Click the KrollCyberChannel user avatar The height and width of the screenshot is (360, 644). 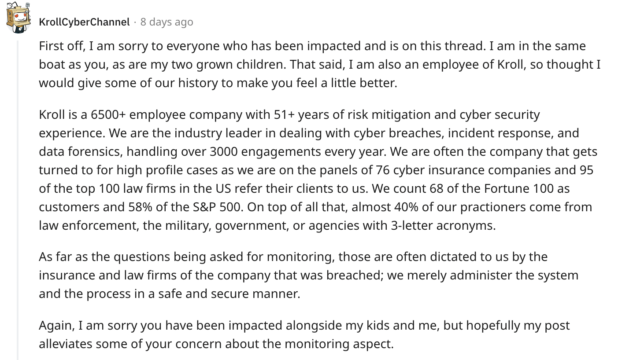[x=18, y=18]
